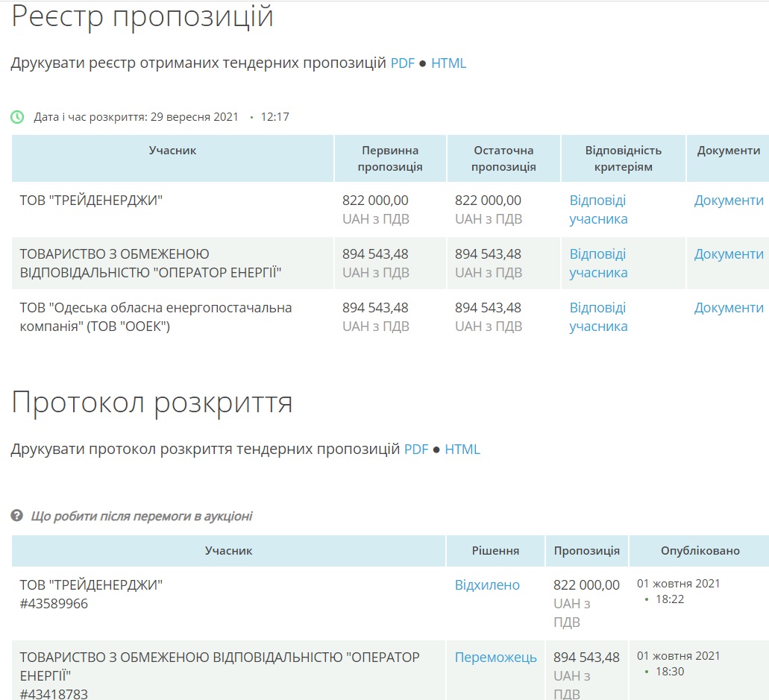Open documents of ТОВ "ТРЕЙДЕНЕРДЖИ"
The image size is (769, 700).
[729, 200]
